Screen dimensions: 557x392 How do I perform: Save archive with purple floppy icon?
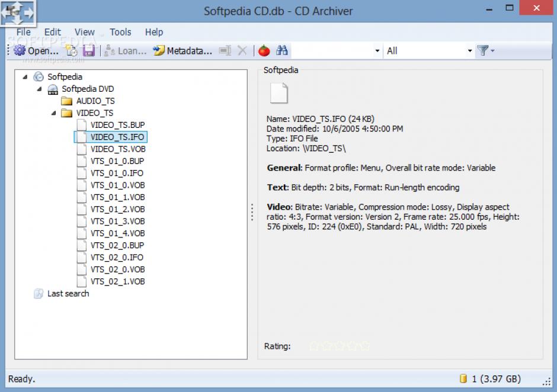coord(89,51)
